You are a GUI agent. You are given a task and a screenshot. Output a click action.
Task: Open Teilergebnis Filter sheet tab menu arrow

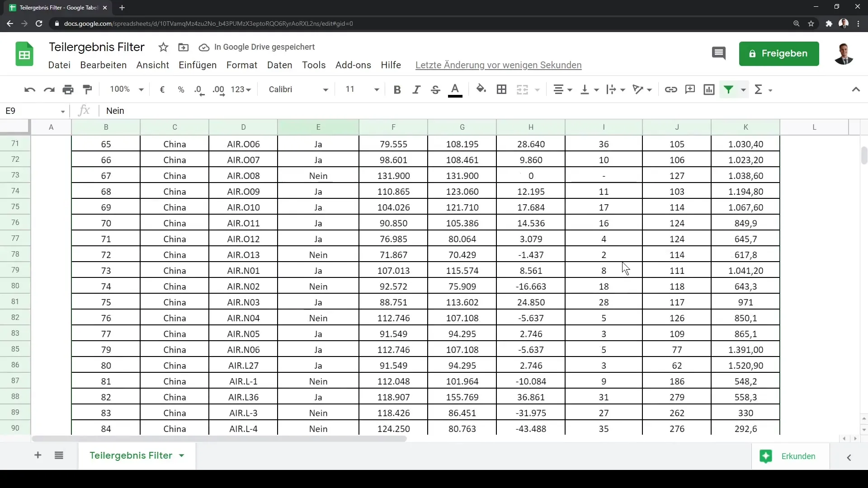click(182, 455)
